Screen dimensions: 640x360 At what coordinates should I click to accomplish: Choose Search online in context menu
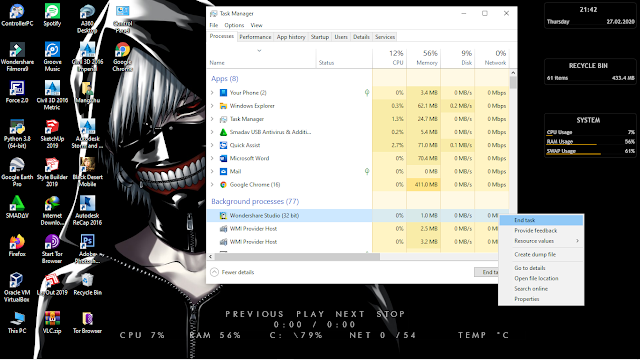coord(541,289)
